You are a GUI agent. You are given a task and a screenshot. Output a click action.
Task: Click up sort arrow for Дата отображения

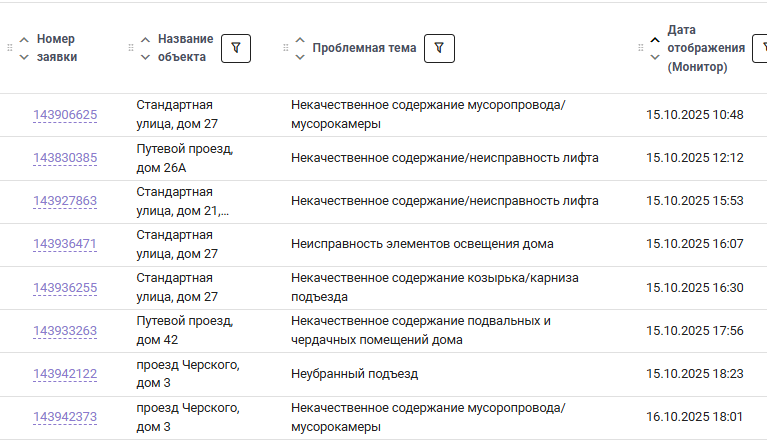pos(655,40)
